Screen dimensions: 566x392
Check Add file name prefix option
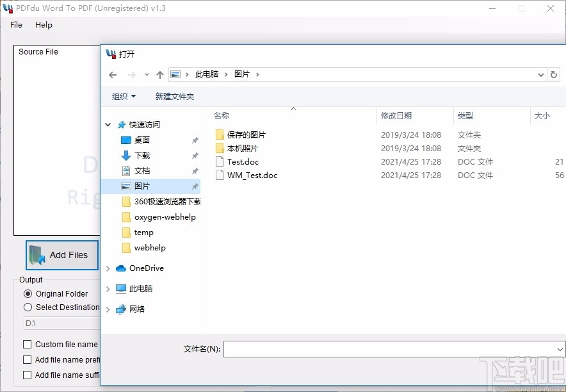[x=27, y=359]
